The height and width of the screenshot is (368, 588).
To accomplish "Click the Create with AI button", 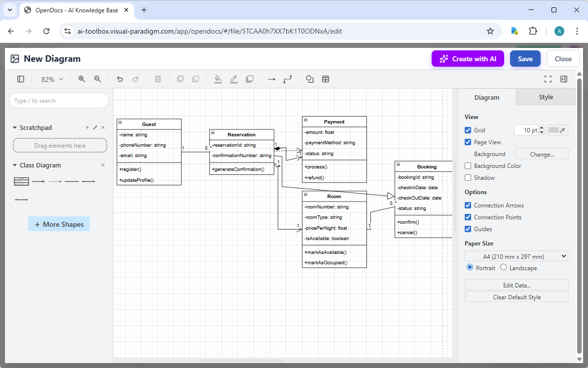I will (468, 58).
